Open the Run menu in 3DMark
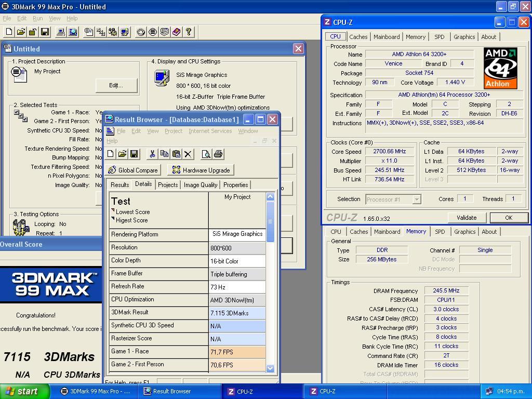This screenshot has height=399, width=532. (37, 18)
